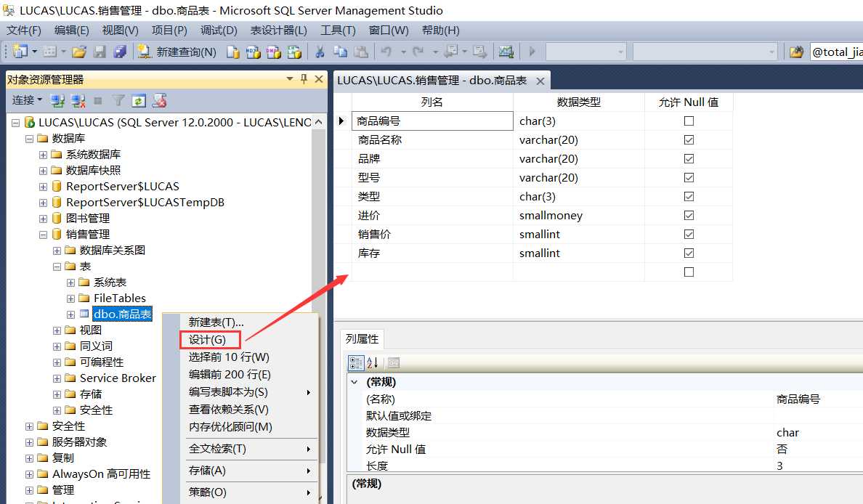Open the 连接 dropdown in Object Explorer
863x504 pixels.
pyautogui.click(x=27, y=100)
